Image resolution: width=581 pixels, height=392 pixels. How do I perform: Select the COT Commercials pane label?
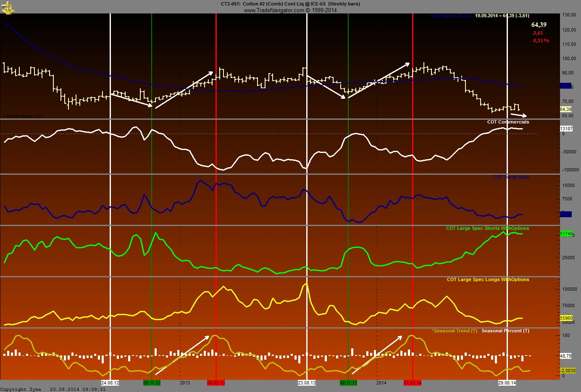(x=508, y=122)
